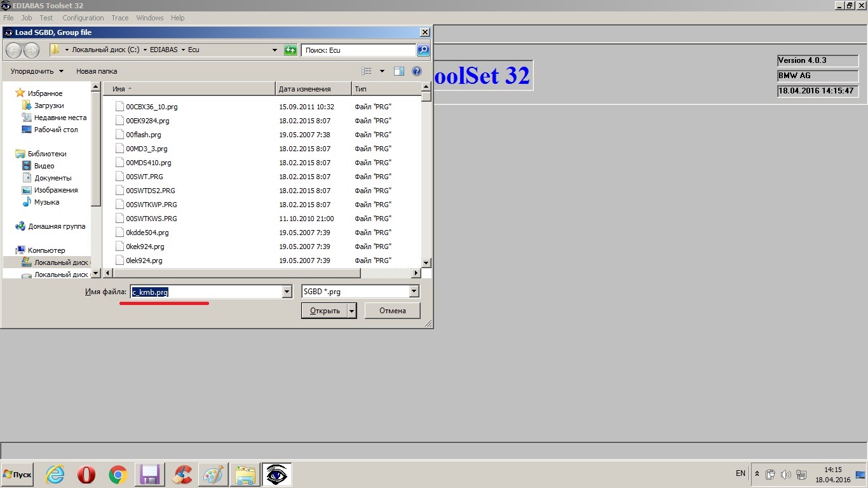The width and height of the screenshot is (868, 488).
Task: Click the Back navigation arrow in dialog
Action: click(x=13, y=50)
